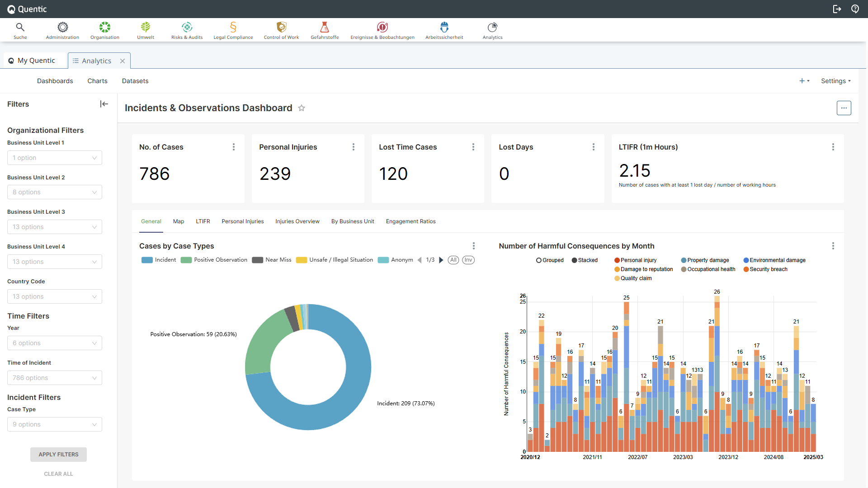The height and width of the screenshot is (488, 868).
Task: Click the Inv legend button
Action: tap(468, 260)
